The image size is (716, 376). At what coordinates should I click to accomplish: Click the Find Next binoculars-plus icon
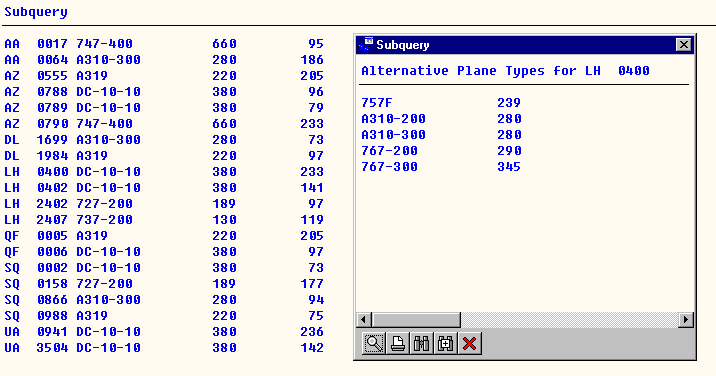tap(445, 344)
